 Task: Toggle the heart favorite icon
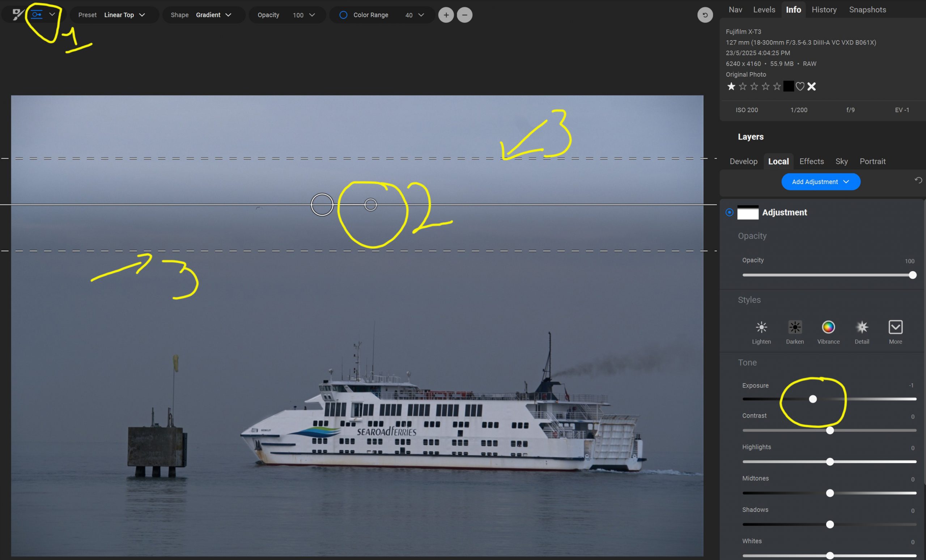(800, 87)
